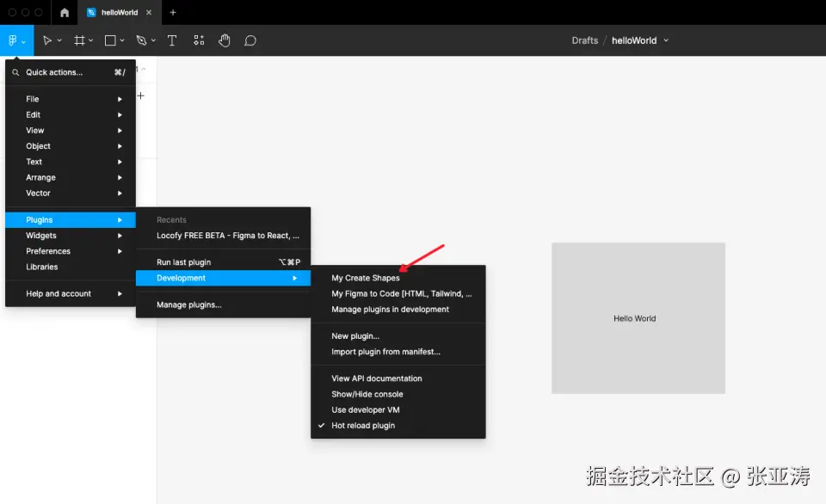Viewport: 826px width, 504px height.
Task: Open a new tab with plus icon
Action: click(173, 13)
